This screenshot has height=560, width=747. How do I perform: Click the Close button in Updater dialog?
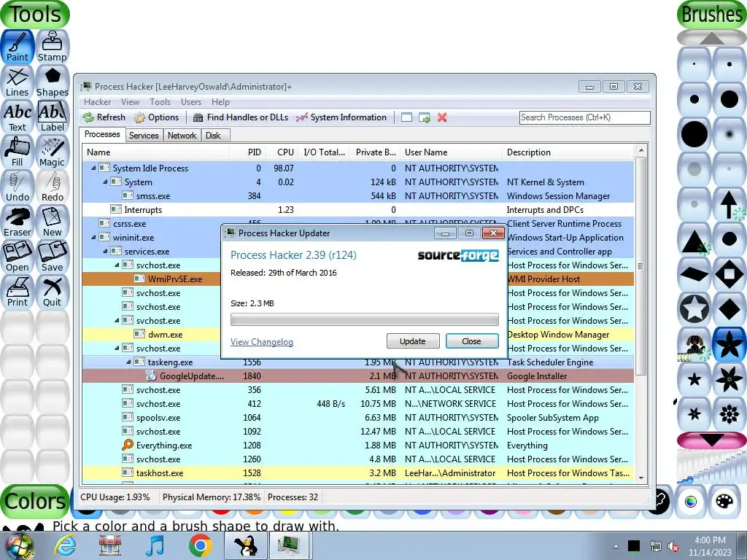point(472,341)
